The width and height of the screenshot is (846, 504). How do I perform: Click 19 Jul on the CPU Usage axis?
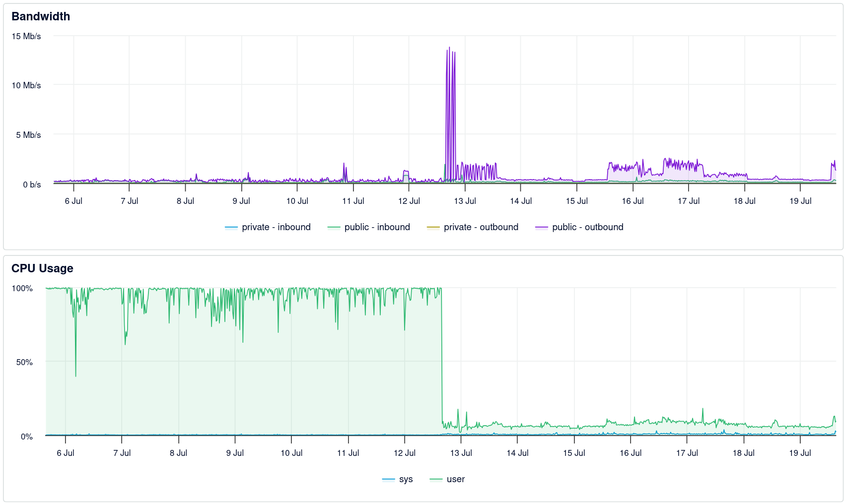point(800,453)
